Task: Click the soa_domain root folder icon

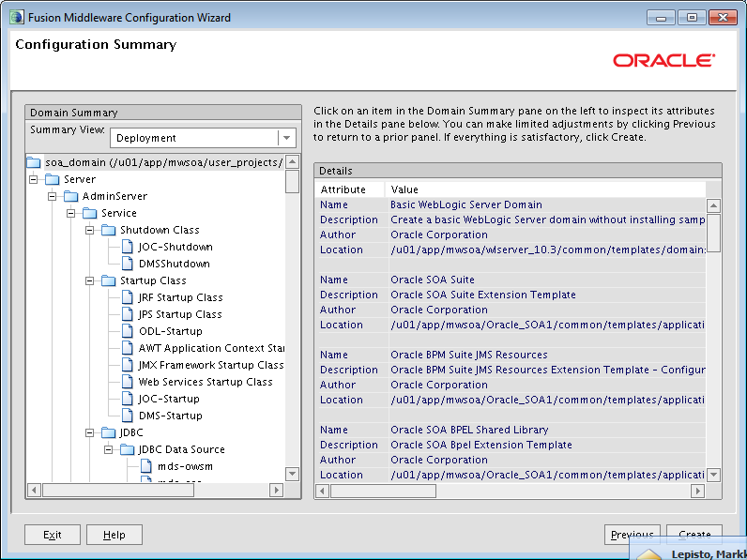Action: click(x=34, y=162)
